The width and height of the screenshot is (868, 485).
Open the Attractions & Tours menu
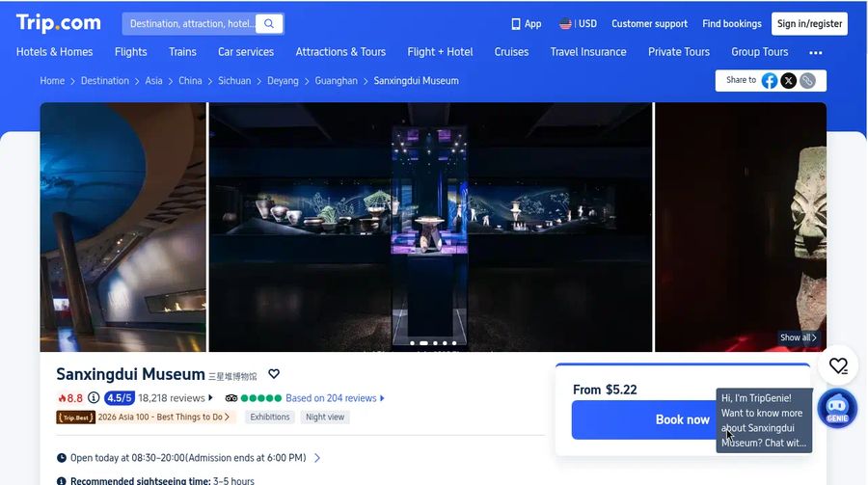340,52
